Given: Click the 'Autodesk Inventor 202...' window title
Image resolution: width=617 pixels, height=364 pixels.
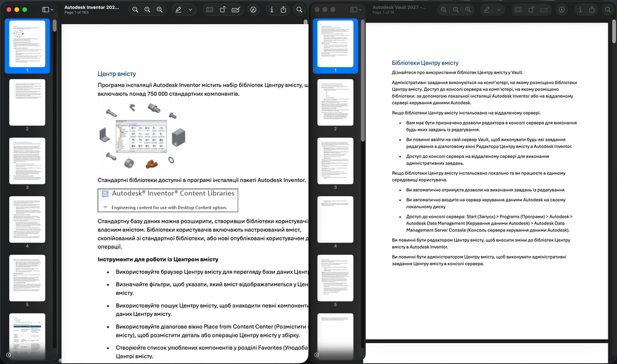Looking at the screenshot, I should click(91, 7).
